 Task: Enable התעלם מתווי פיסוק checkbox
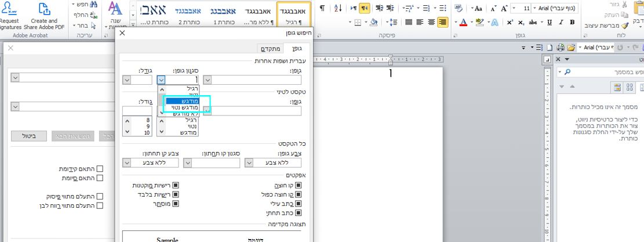[100, 196]
